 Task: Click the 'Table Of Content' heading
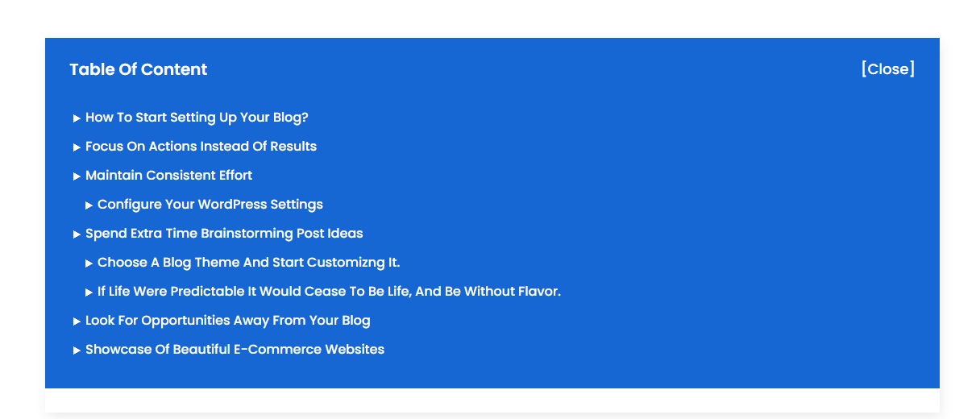[x=138, y=70]
